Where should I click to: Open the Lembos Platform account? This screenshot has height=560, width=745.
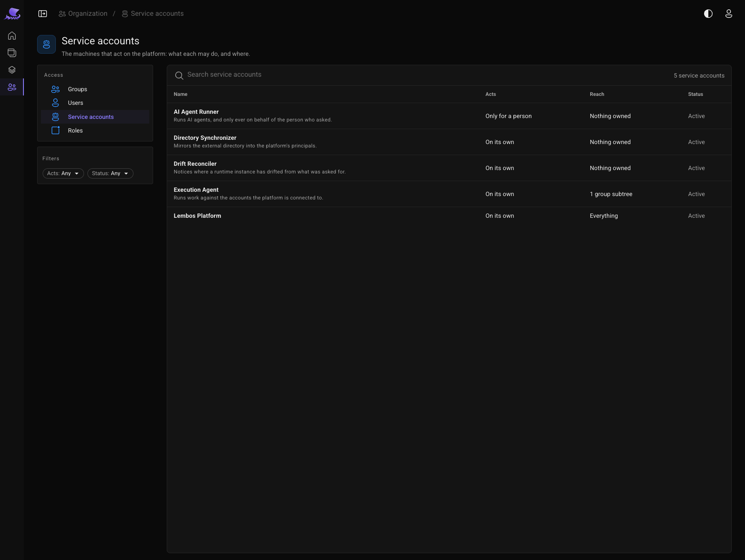pos(449,216)
